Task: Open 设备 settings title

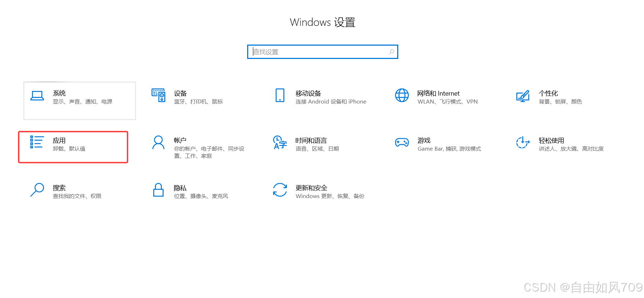Action: 180,93
